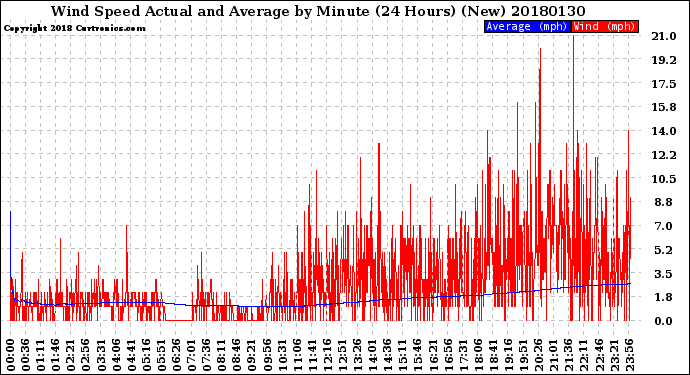
Task: Click the 05:16 time axis label
Action: pos(146,354)
